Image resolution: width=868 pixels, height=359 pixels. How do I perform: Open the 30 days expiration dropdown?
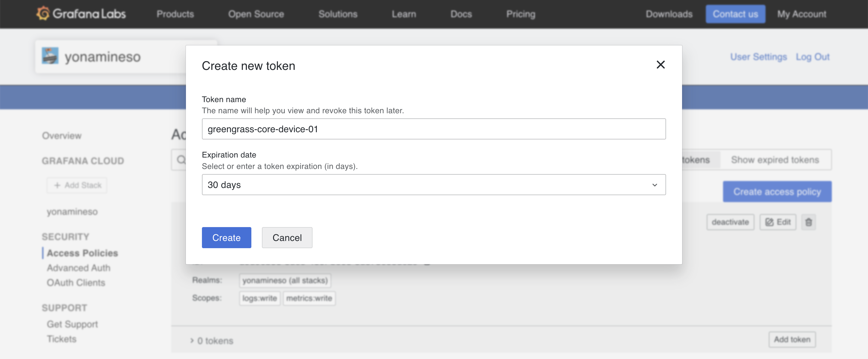[433, 185]
